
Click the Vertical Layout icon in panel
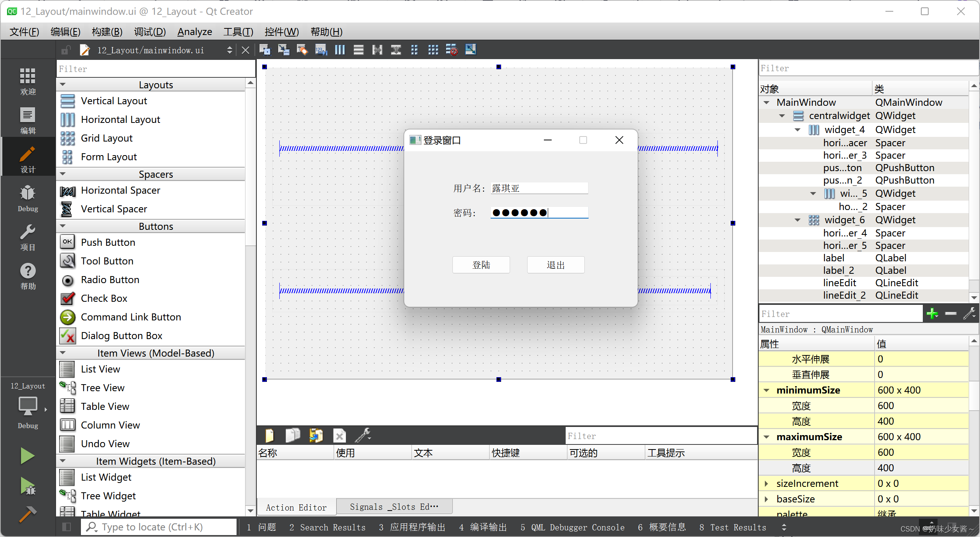(x=68, y=101)
